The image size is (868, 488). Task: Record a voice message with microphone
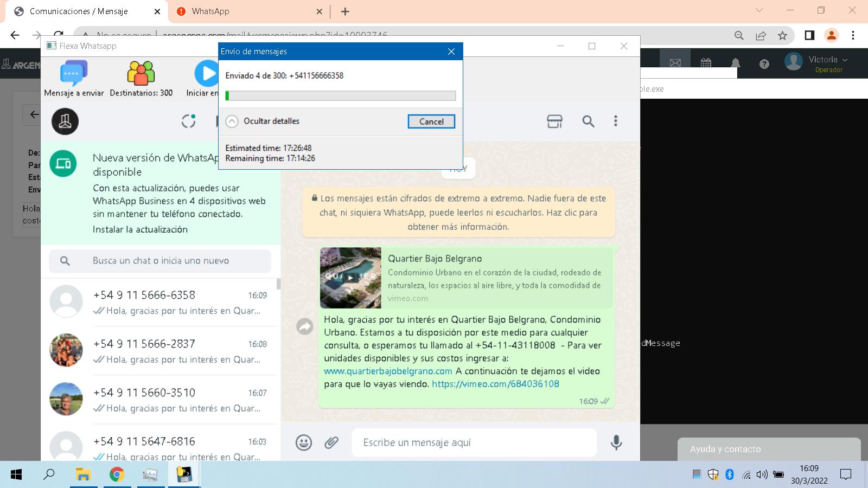[616, 442]
